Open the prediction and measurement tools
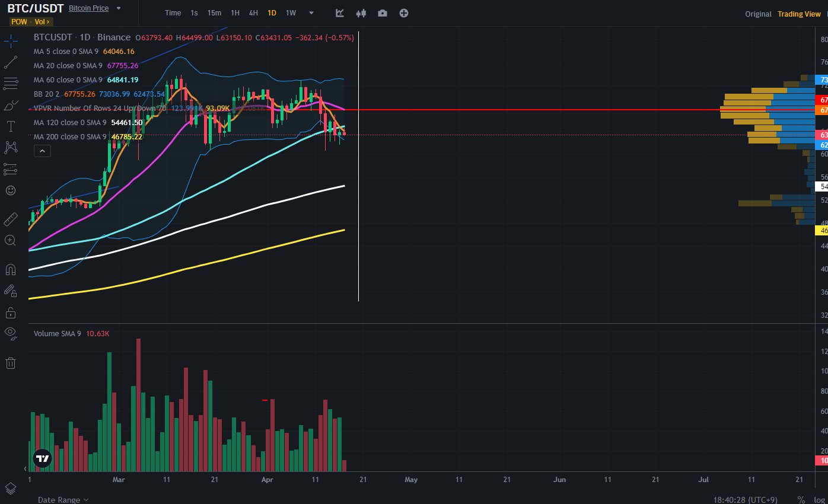Viewport: 828px width, 504px height. coord(11,169)
